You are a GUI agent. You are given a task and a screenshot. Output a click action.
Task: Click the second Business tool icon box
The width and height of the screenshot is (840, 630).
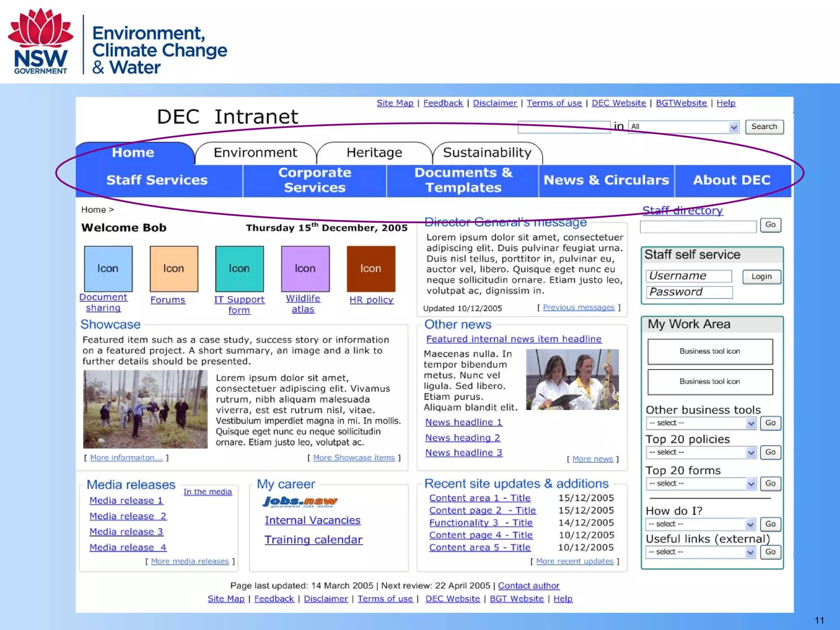tap(710, 382)
